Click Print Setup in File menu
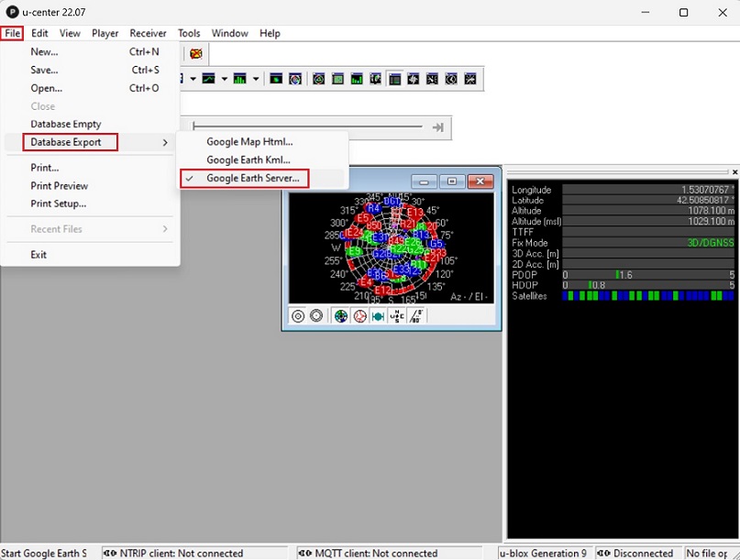 pyautogui.click(x=58, y=203)
